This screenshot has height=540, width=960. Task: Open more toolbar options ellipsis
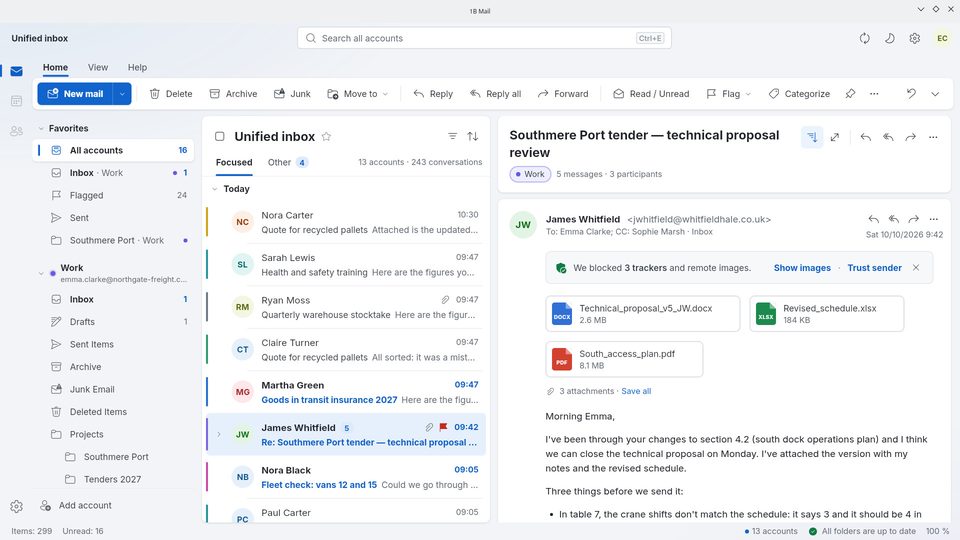[x=874, y=94]
